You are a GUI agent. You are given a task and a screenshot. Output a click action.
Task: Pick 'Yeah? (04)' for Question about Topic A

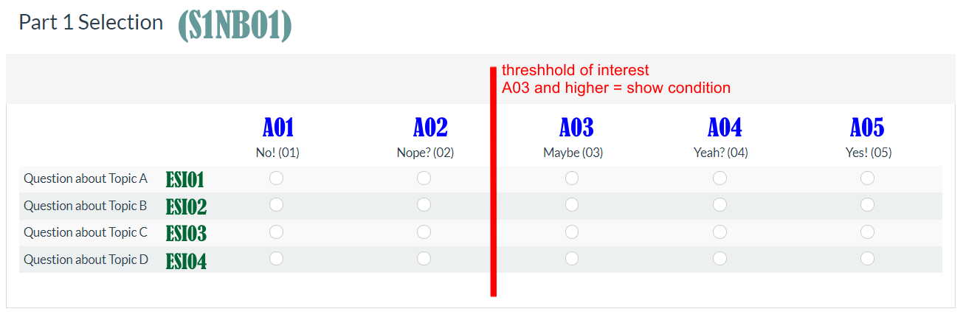[x=720, y=178]
